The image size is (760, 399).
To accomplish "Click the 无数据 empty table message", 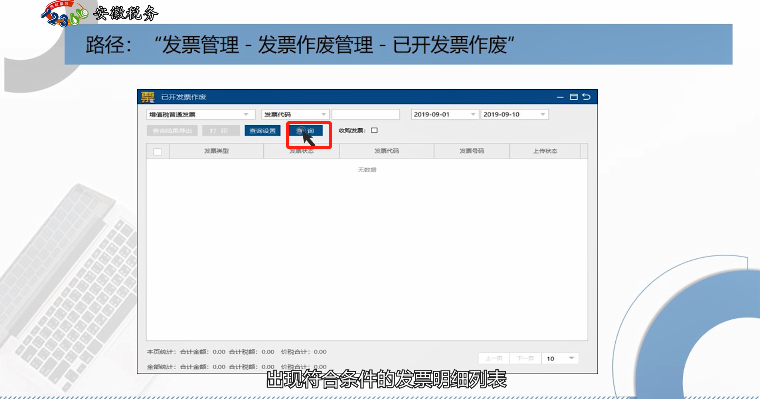I will pos(367,170).
